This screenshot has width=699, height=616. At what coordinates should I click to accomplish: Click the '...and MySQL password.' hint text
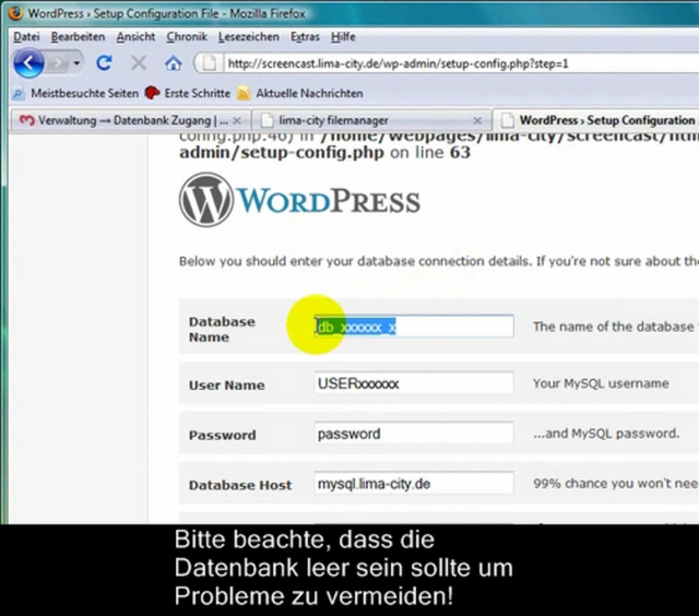point(606,434)
